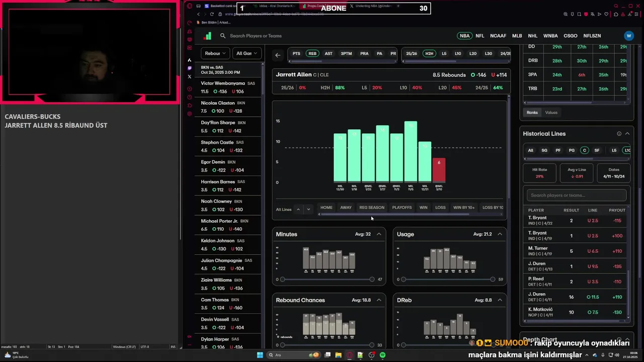Select the C position filter
The height and width of the screenshot is (362, 644).
tap(584, 150)
